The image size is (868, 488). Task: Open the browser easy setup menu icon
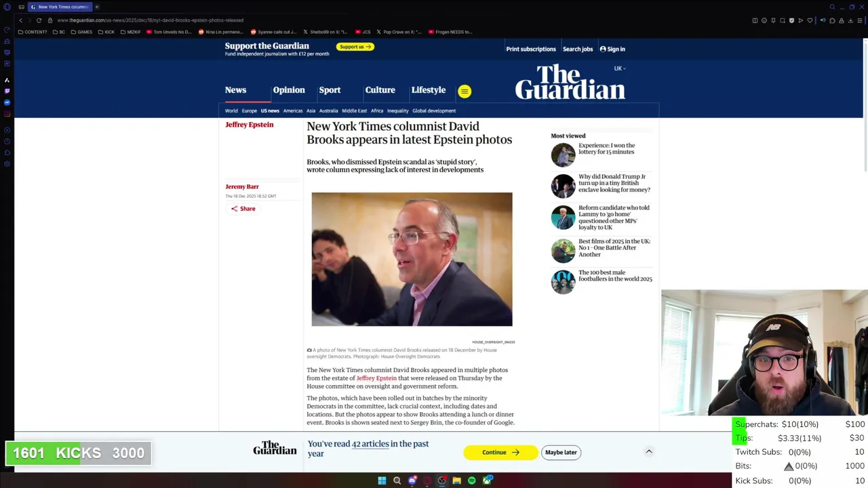point(860,20)
